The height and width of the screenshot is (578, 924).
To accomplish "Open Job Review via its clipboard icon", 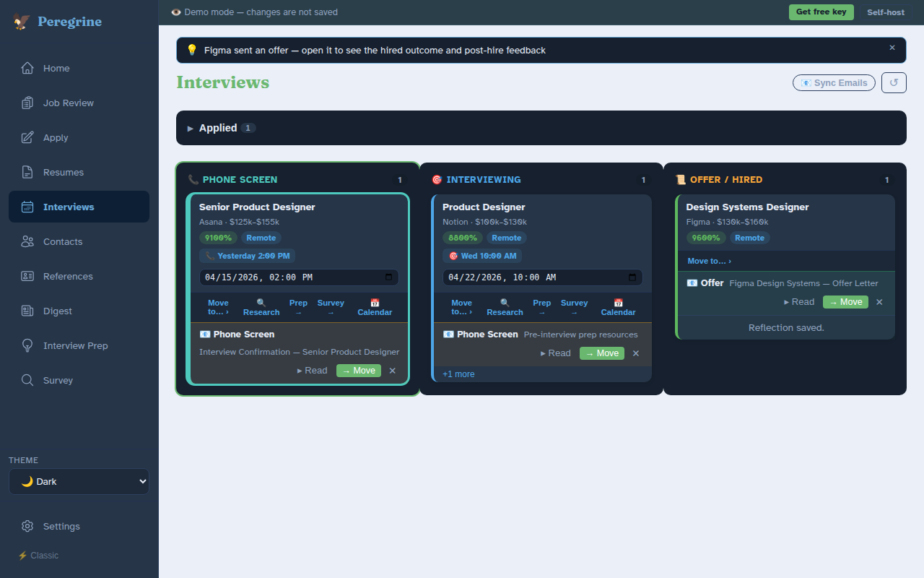I will pos(27,103).
